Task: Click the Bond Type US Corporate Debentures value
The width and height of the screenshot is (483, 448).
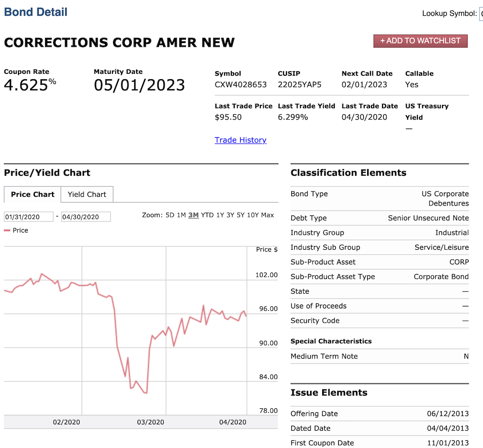Action: (445, 199)
